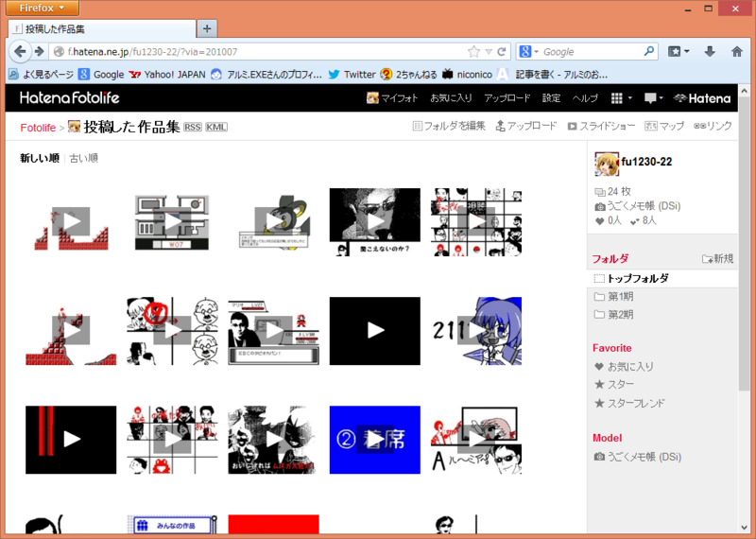Play the solid black thumbnail video
This screenshot has height=539, width=756.
(374, 331)
